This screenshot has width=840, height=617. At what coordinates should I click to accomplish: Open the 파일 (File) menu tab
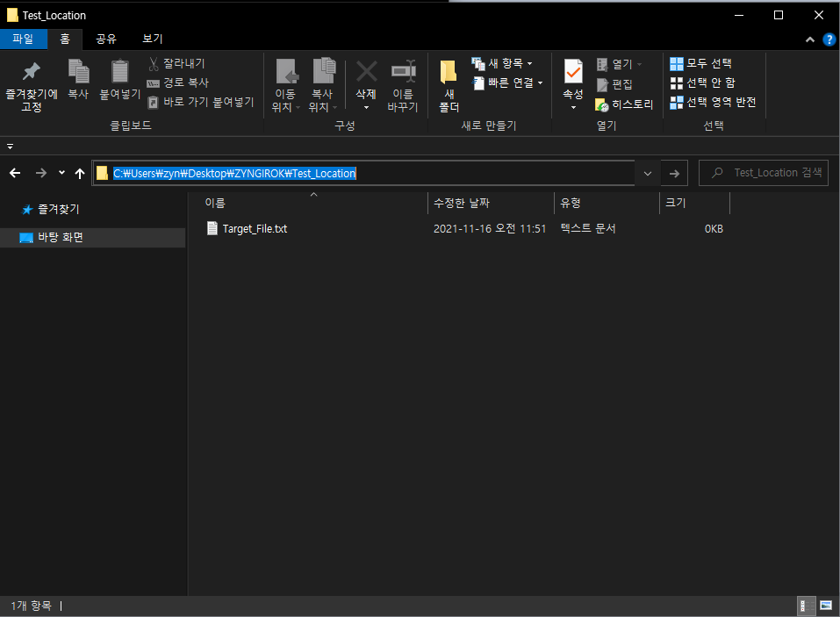pyautogui.click(x=23, y=39)
